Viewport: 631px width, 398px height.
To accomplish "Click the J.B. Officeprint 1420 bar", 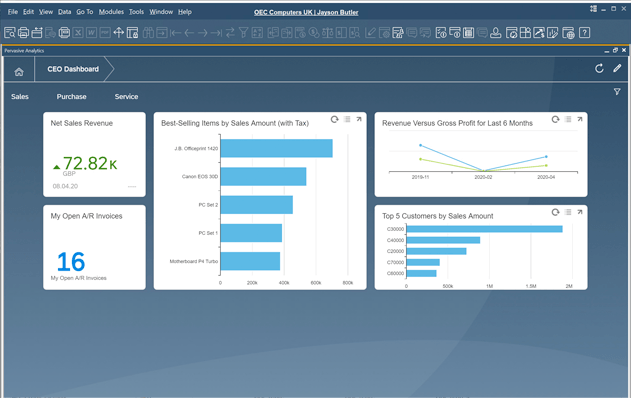I will pyautogui.click(x=276, y=148).
